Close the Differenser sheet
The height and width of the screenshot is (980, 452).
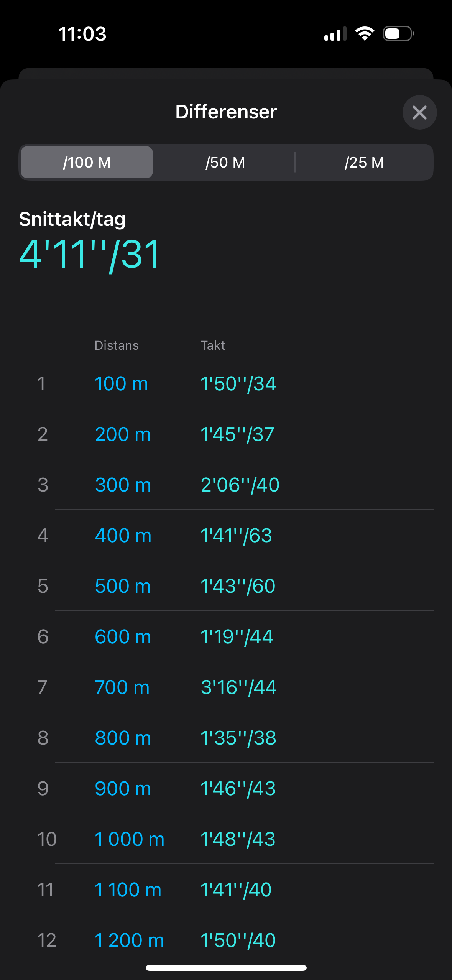(x=419, y=112)
